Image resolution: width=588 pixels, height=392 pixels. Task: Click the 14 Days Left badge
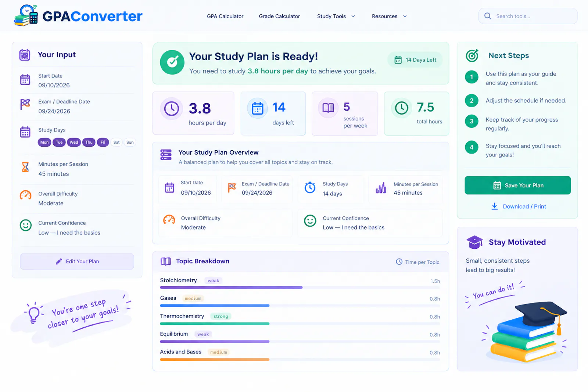(415, 60)
